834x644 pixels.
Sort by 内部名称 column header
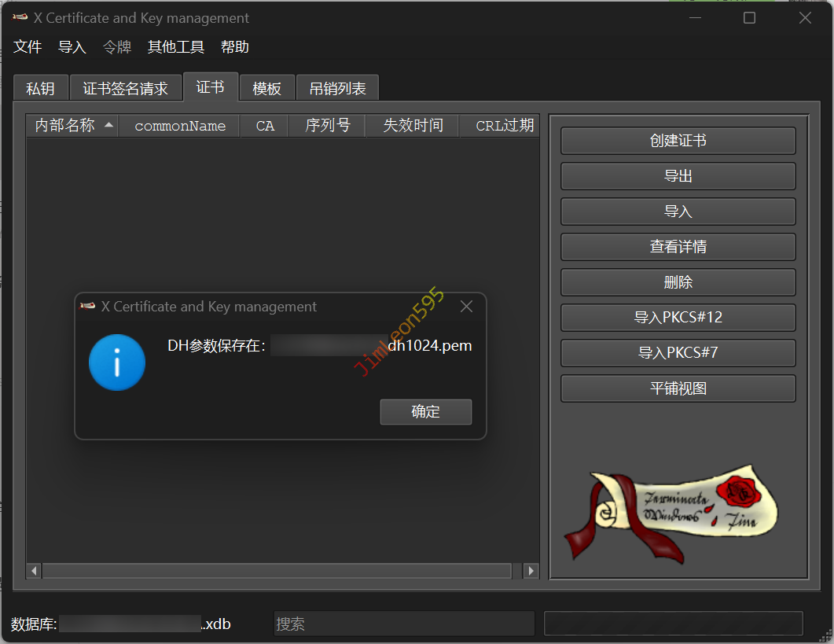[x=65, y=126]
